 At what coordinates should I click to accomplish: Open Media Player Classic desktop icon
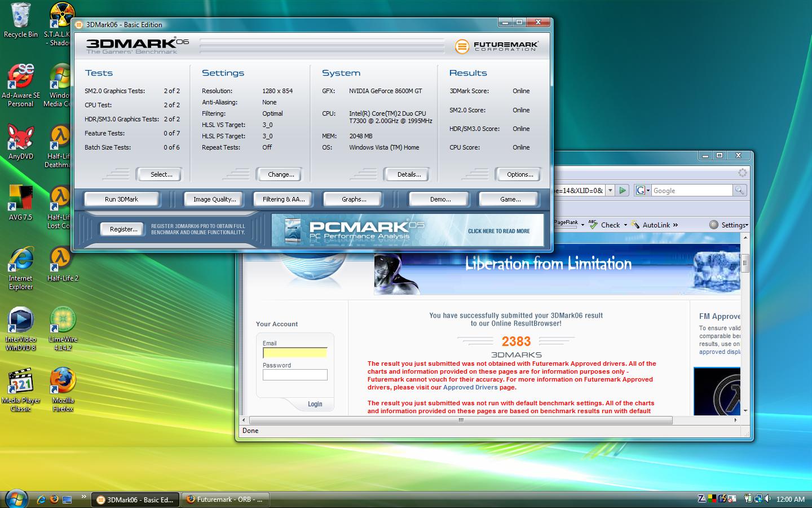[x=21, y=391]
